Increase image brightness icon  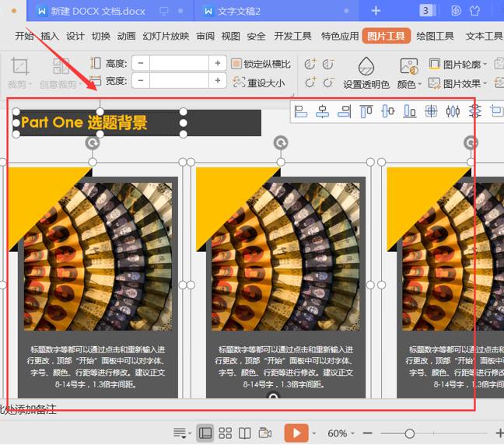point(310,82)
